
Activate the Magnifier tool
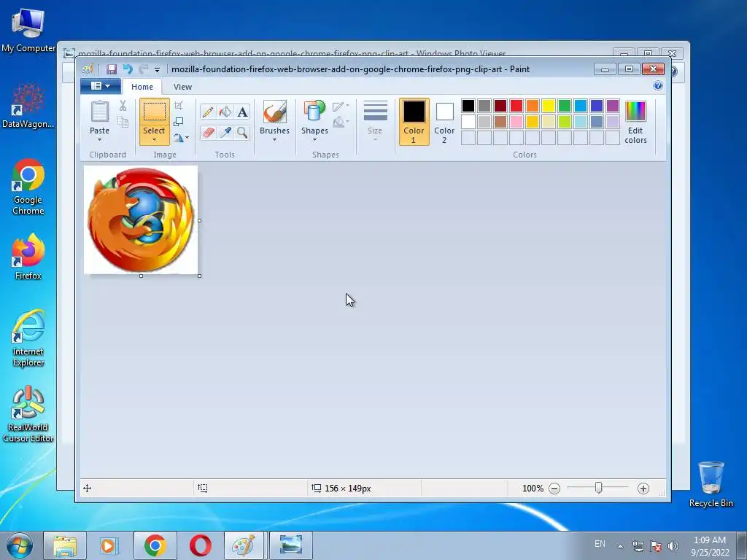(x=242, y=132)
